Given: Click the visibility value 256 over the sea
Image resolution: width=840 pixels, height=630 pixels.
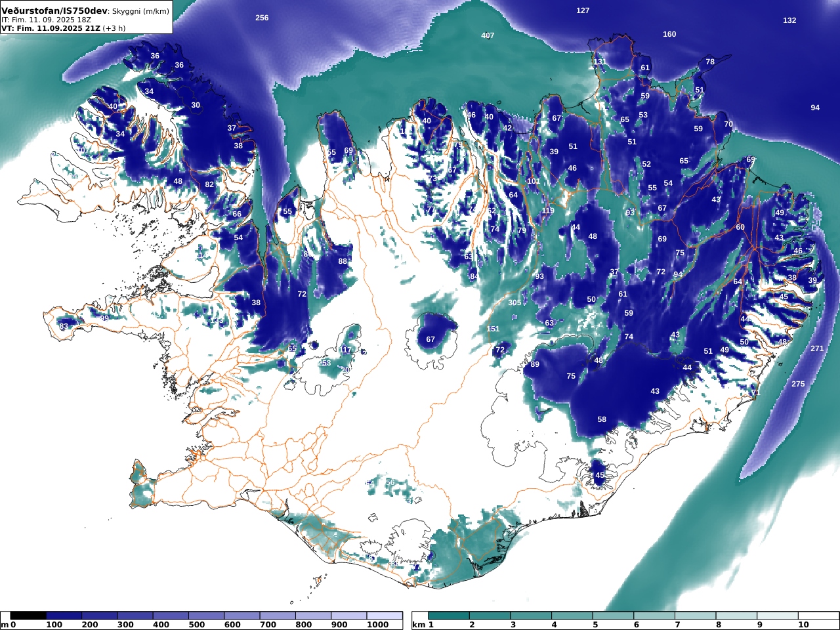Looking at the screenshot, I should click(262, 18).
